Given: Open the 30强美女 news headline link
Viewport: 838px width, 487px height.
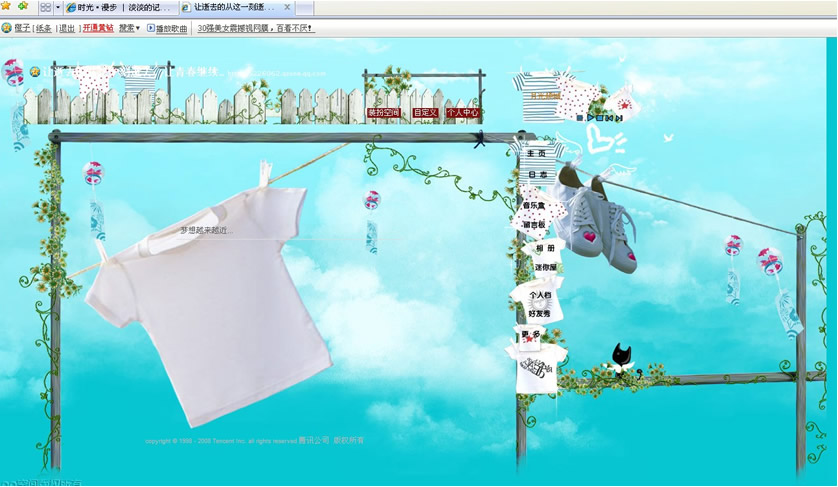Looking at the screenshot, I should point(256,28).
